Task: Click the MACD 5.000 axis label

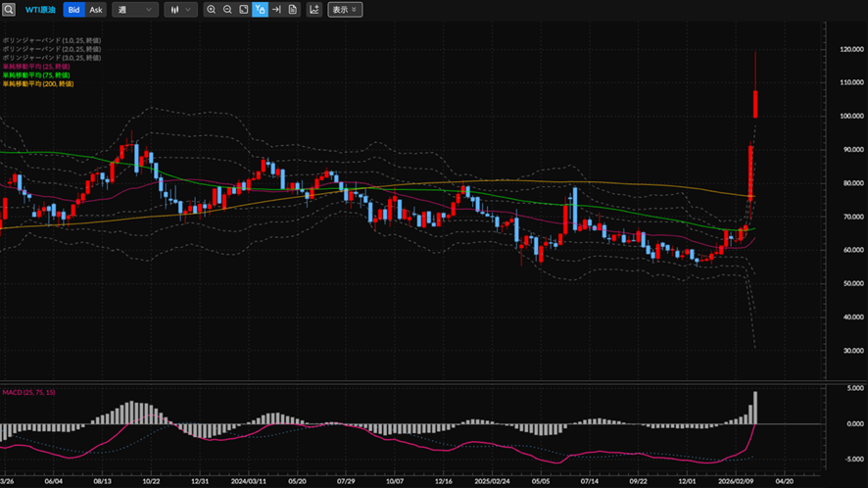Action: tap(855, 388)
